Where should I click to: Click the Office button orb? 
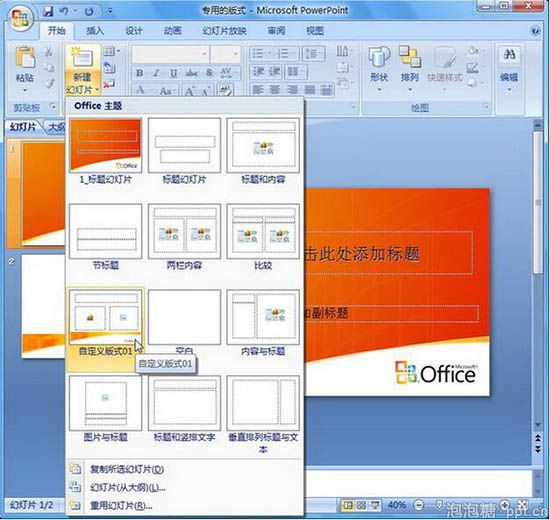tap(20, 18)
